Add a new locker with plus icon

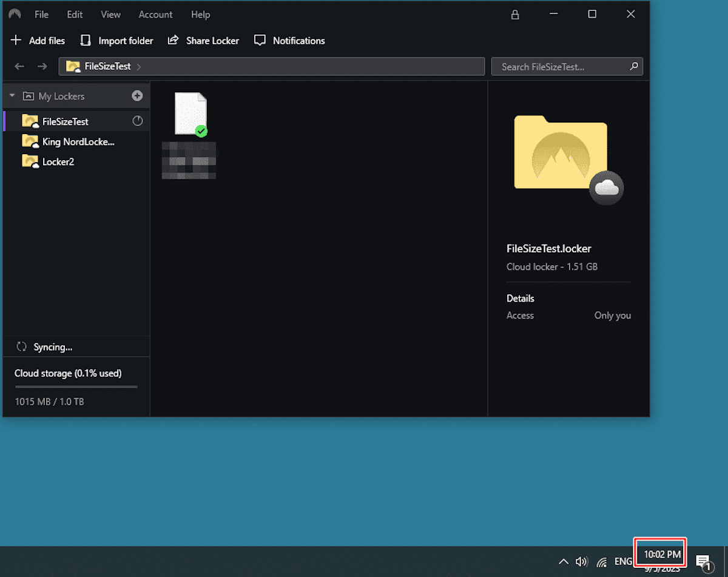[137, 96]
